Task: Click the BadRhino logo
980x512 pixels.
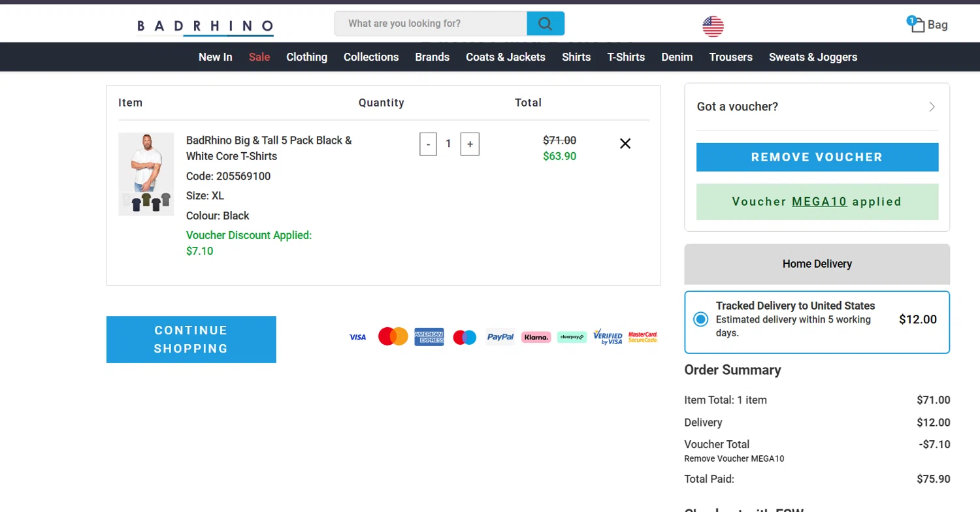Action: 205,26
